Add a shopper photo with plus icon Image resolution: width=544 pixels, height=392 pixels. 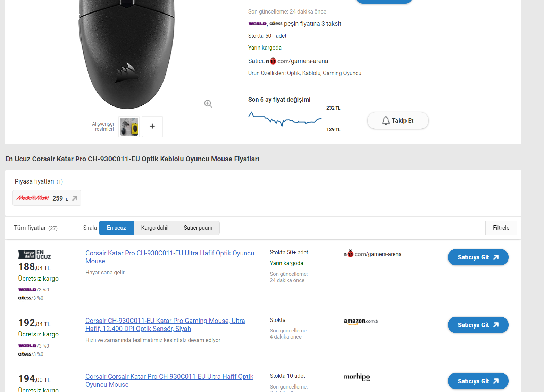pos(152,126)
